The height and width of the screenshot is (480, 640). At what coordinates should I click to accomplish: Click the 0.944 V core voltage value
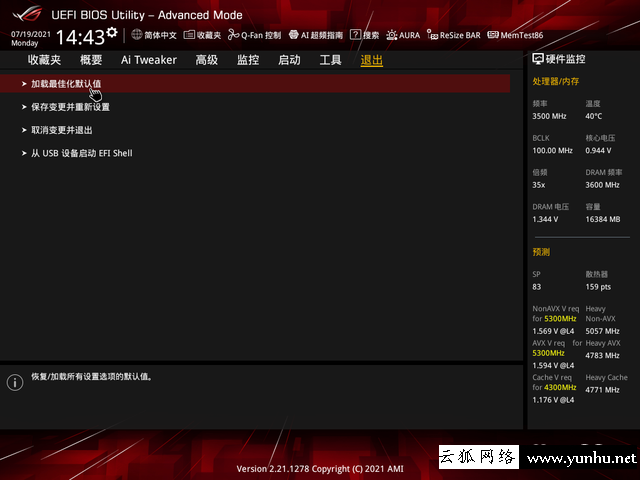pyautogui.click(x=598, y=151)
